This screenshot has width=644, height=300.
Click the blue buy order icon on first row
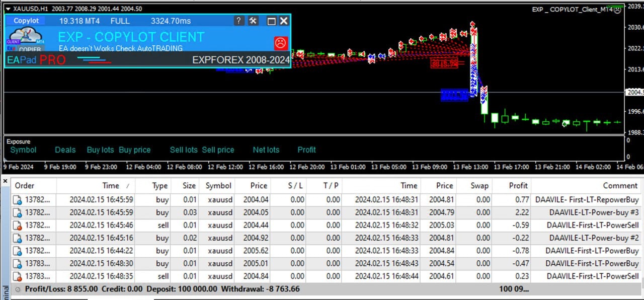(18, 200)
